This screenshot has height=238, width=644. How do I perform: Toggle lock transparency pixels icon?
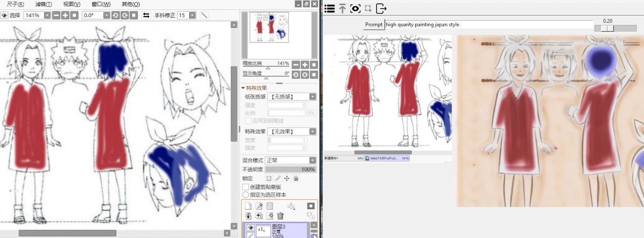point(269,178)
